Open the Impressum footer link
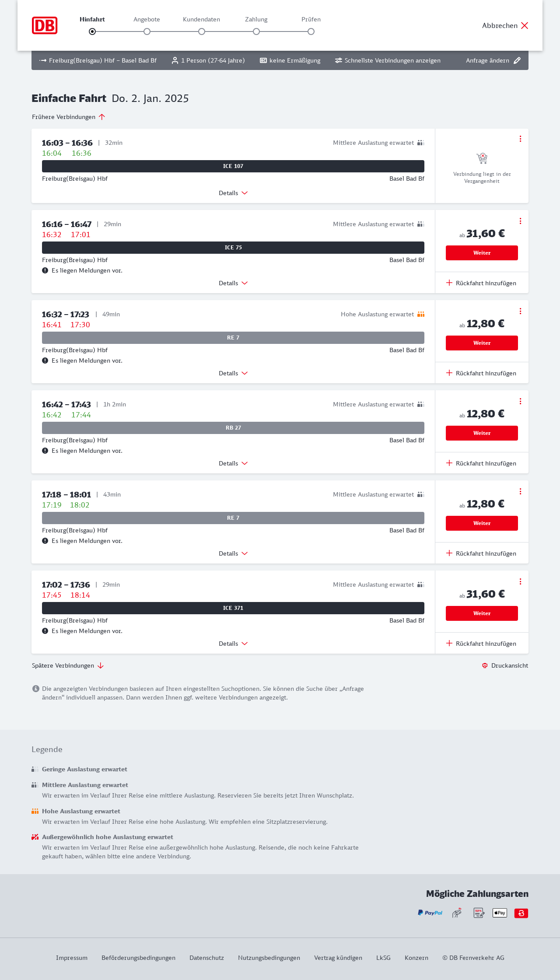 [72, 958]
